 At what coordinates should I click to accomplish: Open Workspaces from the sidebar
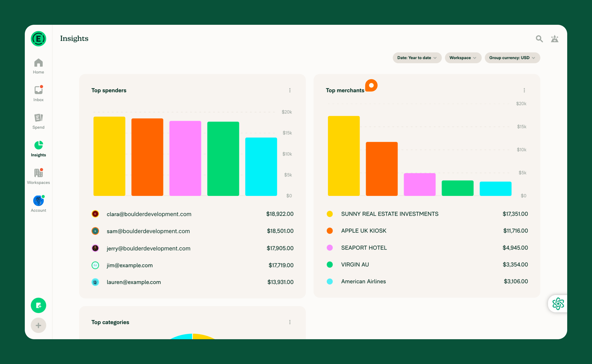tap(39, 176)
